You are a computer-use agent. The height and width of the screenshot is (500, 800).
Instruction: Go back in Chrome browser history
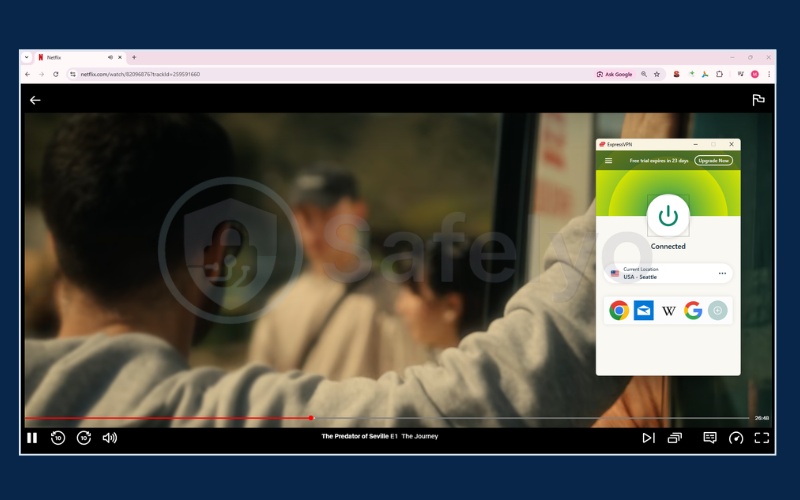28,74
